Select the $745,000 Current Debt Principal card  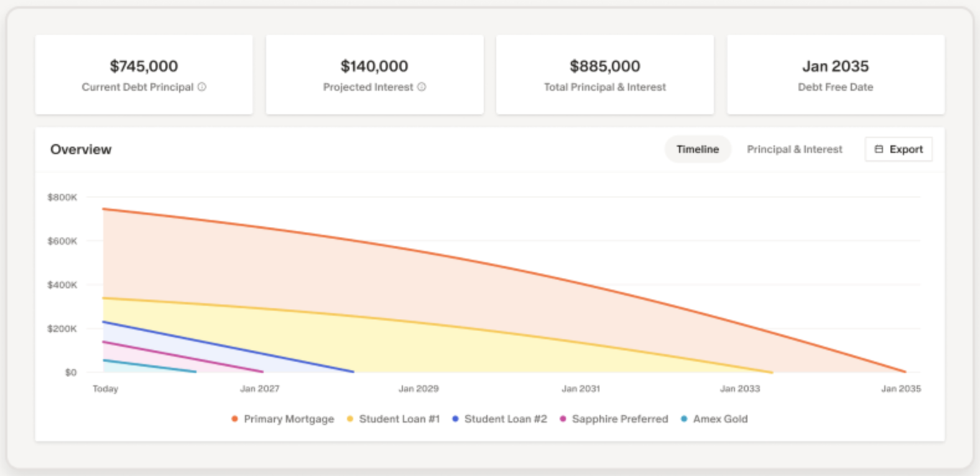pyautogui.click(x=144, y=75)
